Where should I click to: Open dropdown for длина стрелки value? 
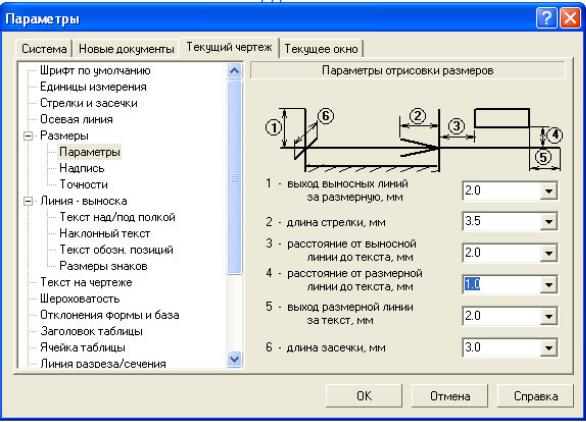coord(548,222)
